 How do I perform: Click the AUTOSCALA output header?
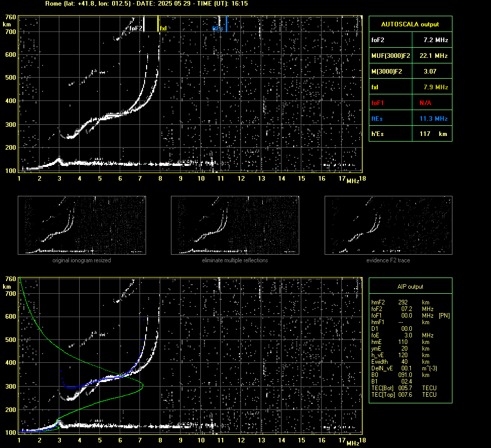tap(410, 24)
